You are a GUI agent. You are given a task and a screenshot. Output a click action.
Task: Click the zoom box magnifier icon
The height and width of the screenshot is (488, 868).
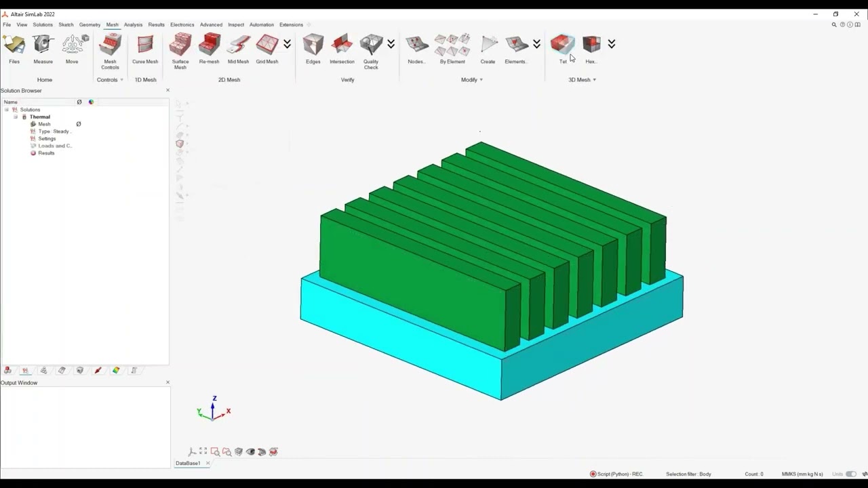click(215, 451)
